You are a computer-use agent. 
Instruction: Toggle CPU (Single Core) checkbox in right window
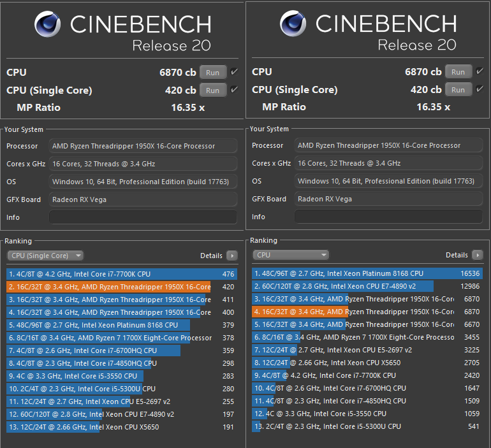(480, 89)
